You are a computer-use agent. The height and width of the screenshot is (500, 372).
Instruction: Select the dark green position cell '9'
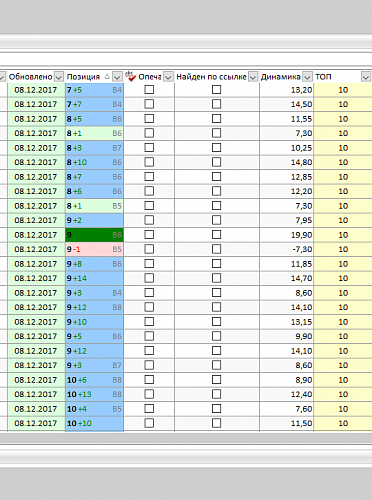tap(94, 235)
